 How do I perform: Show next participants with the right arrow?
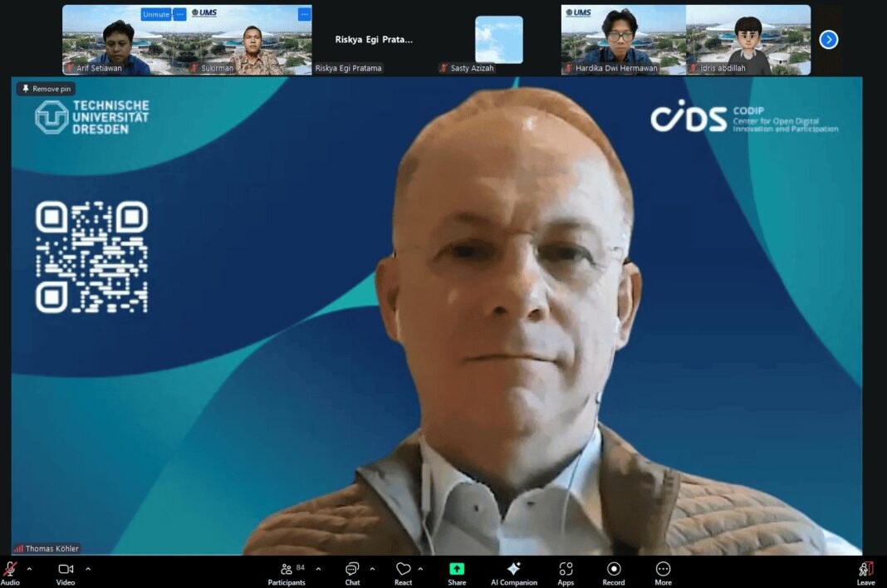pos(828,40)
